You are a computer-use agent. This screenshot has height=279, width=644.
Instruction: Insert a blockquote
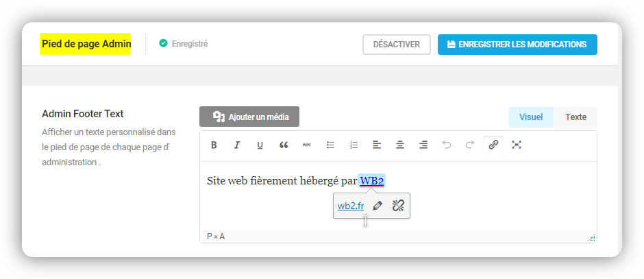point(284,145)
